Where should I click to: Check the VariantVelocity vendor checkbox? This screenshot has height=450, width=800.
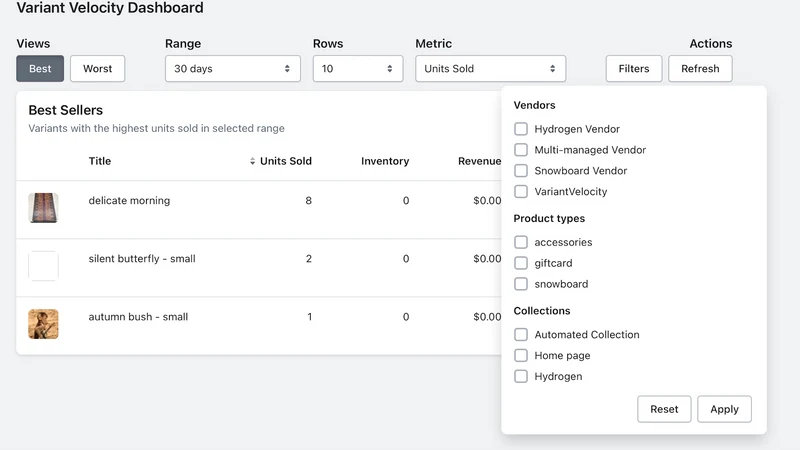click(x=521, y=192)
